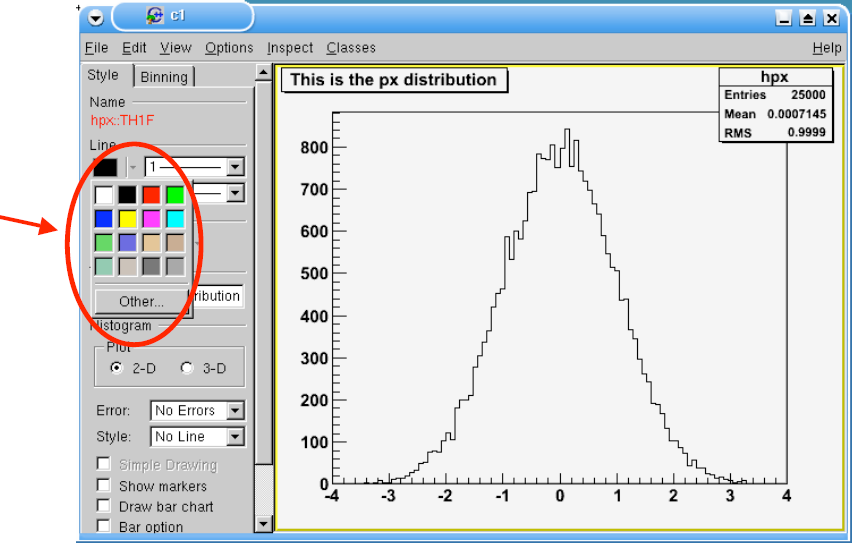Click the editor panel scroll-down arrow
This screenshot has height=549, width=853.
click(263, 525)
